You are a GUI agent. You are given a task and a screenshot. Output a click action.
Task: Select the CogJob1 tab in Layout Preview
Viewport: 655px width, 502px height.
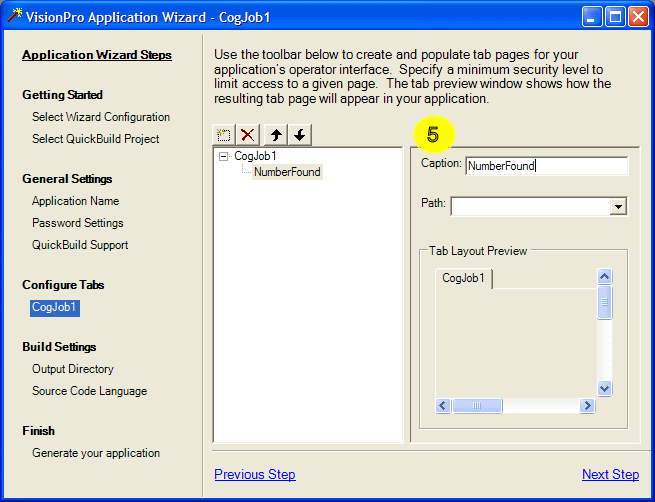463,278
